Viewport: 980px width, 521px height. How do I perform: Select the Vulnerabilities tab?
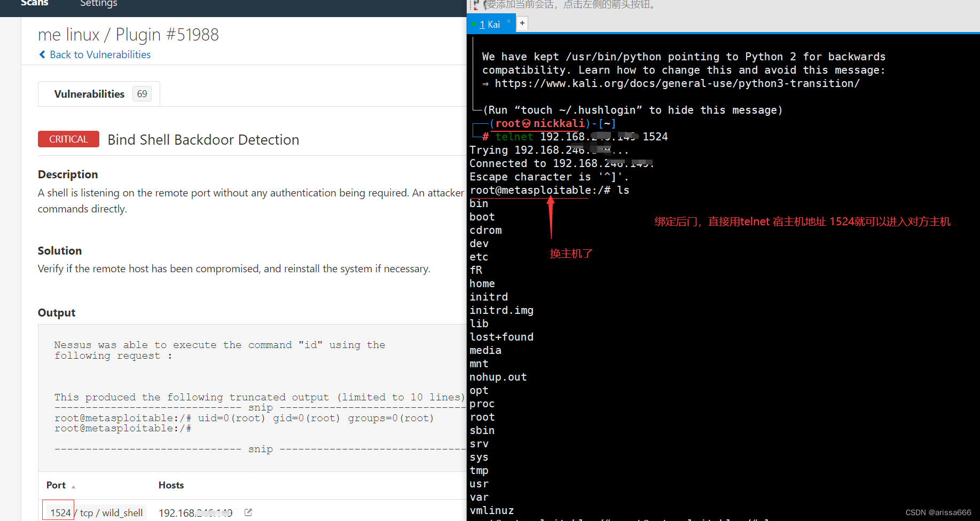coord(99,94)
